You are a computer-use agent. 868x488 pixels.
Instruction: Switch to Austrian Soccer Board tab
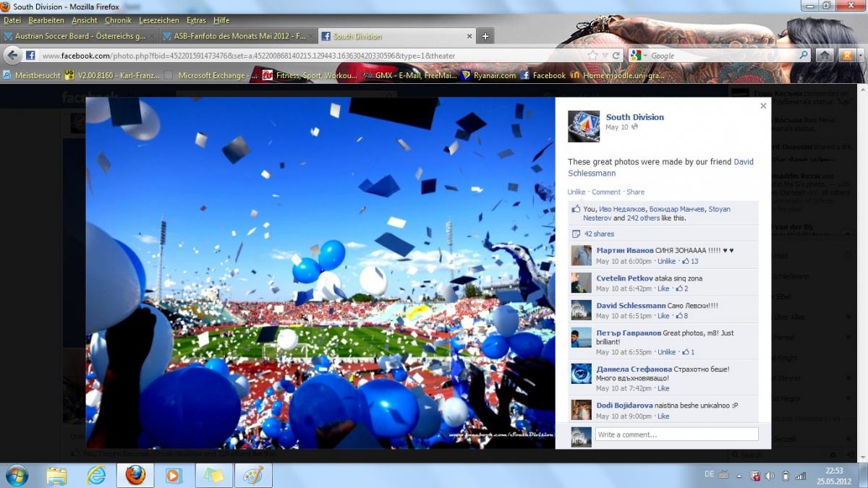tap(79, 36)
